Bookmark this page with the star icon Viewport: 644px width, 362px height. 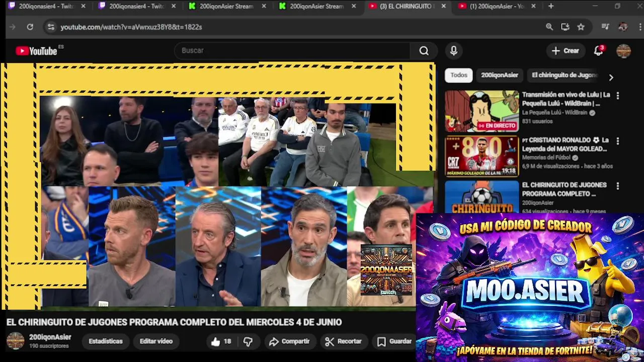point(581,27)
